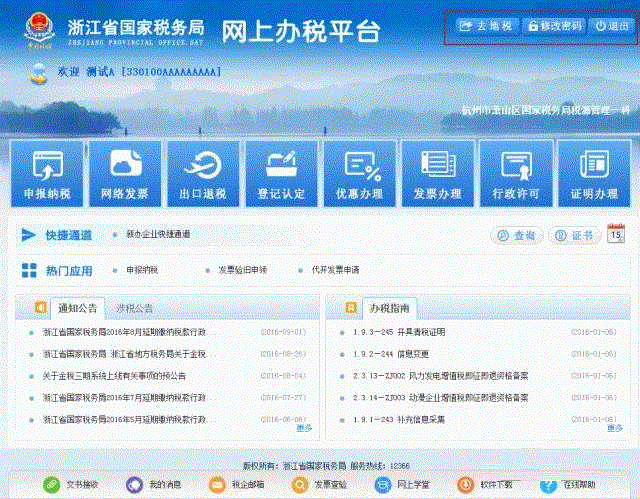Image resolution: width=640 pixels, height=499 pixels.
Task: Click the 查询 search button
Action: (516, 235)
